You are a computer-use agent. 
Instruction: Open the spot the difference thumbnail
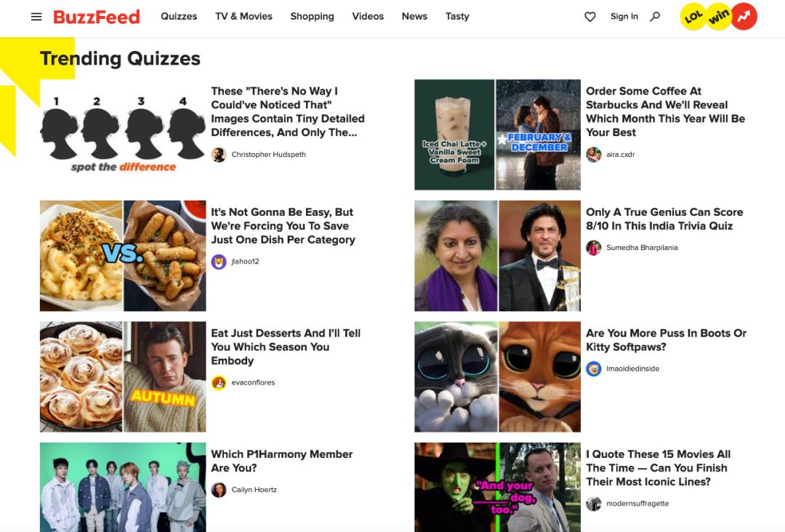123,134
